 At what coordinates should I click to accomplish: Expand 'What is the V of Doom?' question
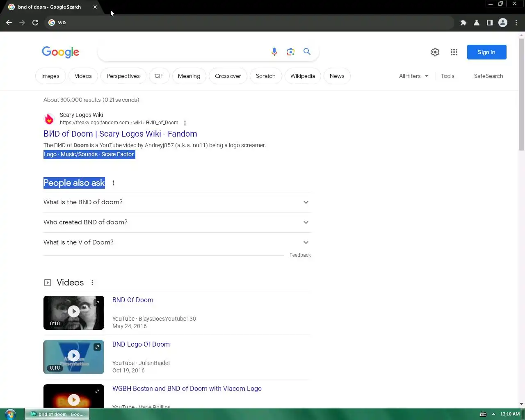[x=177, y=242]
